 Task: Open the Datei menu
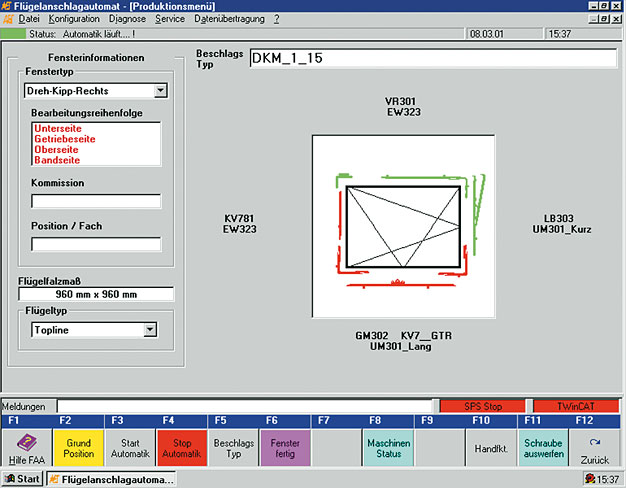28,19
